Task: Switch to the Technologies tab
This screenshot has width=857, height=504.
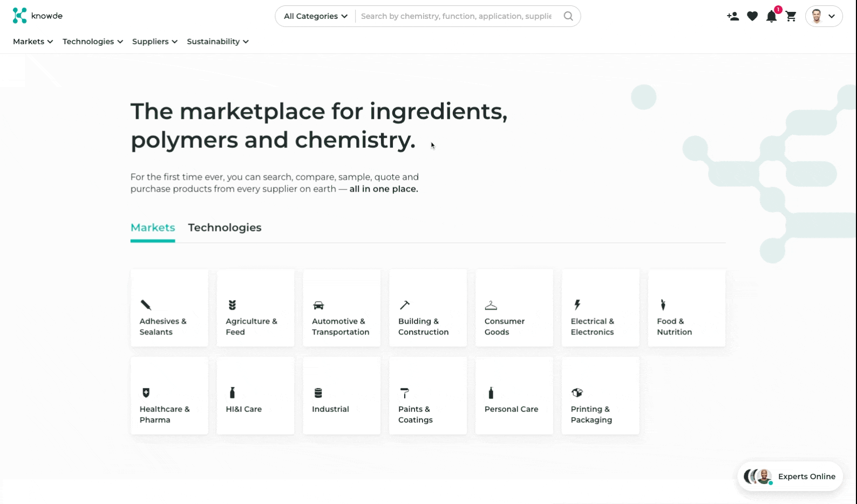Action: (225, 228)
